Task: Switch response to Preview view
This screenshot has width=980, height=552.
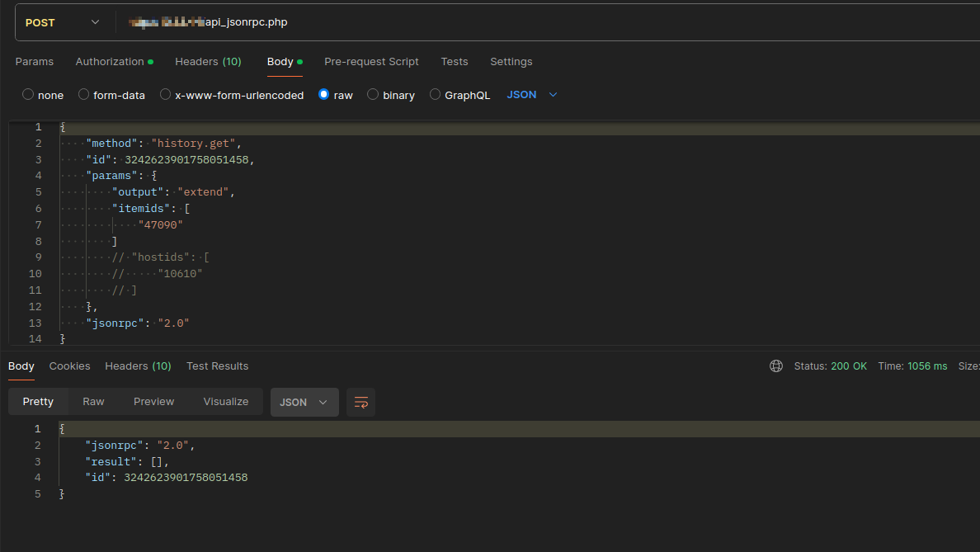Action: click(x=153, y=402)
